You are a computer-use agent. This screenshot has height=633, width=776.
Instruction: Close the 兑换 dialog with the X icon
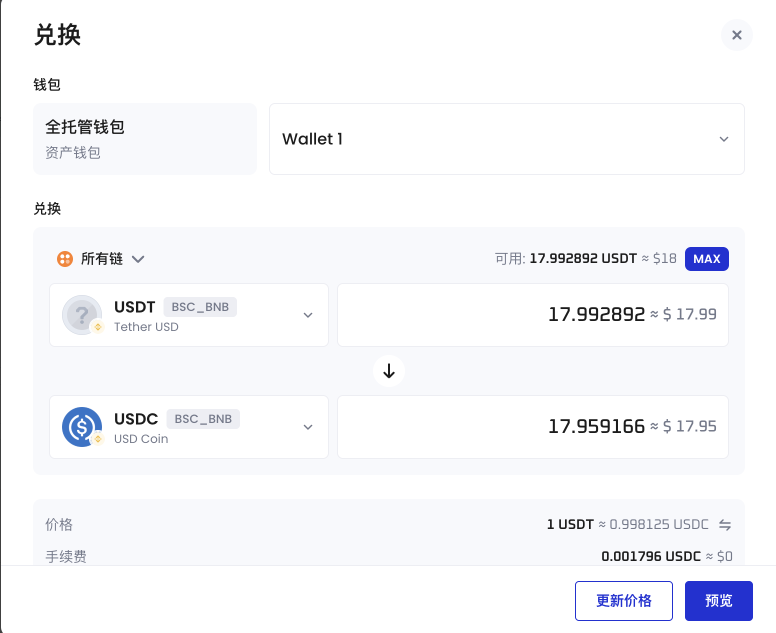click(736, 35)
